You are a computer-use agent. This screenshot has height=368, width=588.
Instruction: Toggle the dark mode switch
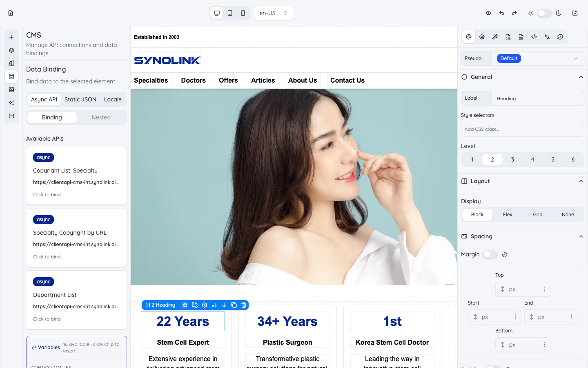point(545,13)
